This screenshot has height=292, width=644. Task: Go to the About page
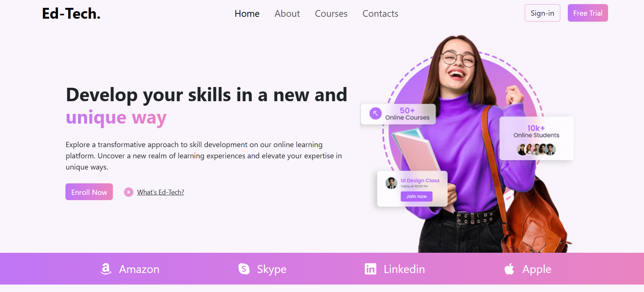[287, 14]
